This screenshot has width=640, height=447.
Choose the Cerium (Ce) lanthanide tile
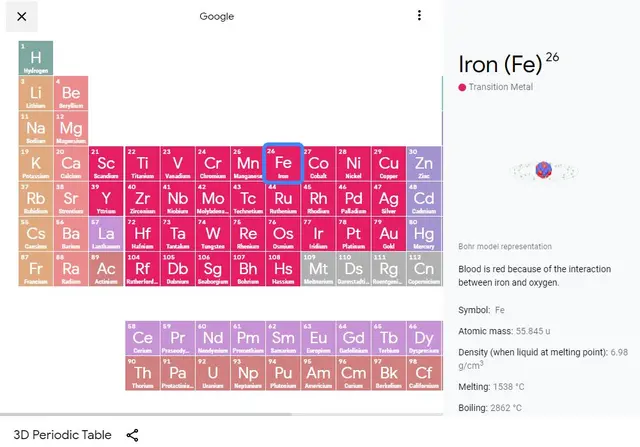pyautogui.click(x=143, y=339)
